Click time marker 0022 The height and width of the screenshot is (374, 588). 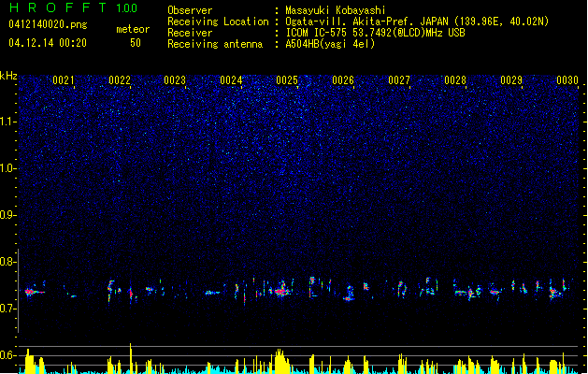click(120, 80)
